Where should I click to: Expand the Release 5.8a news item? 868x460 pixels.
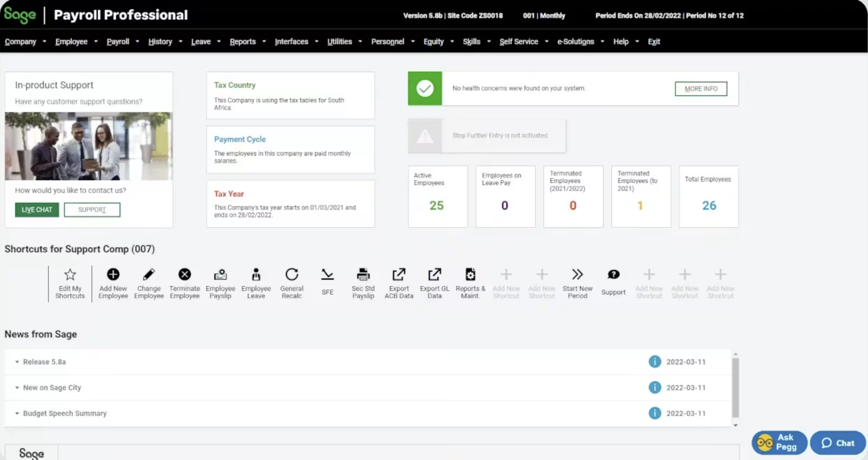(x=17, y=362)
